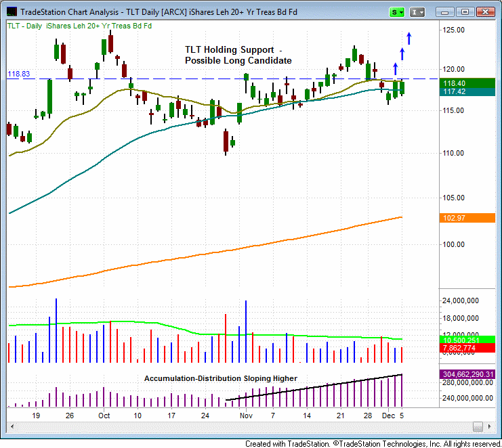Click the 110.00 price axis label
This screenshot has height=448, width=502.
(x=453, y=153)
